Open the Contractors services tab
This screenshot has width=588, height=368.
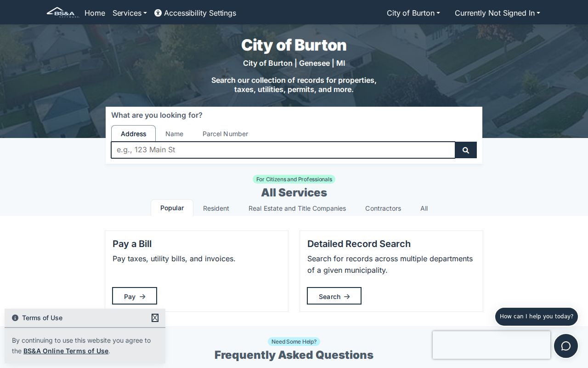pyautogui.click(x=383, y=208)
